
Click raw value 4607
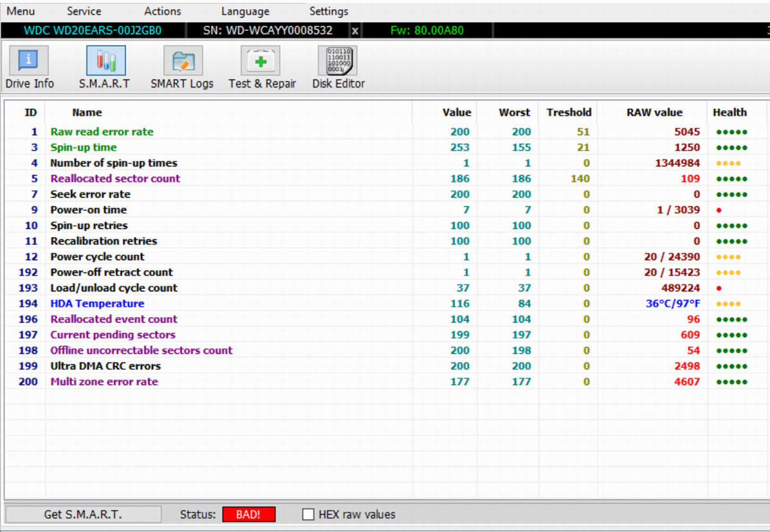(686, 381)
